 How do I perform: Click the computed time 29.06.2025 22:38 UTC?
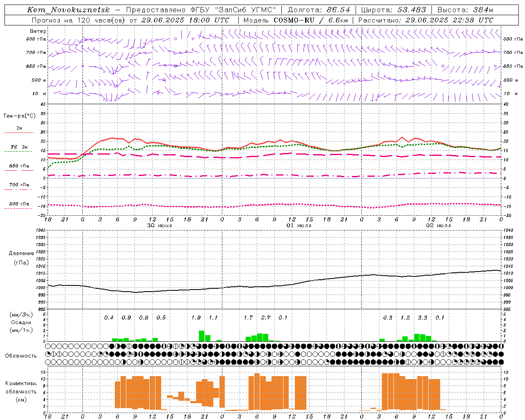click(450, 20)
